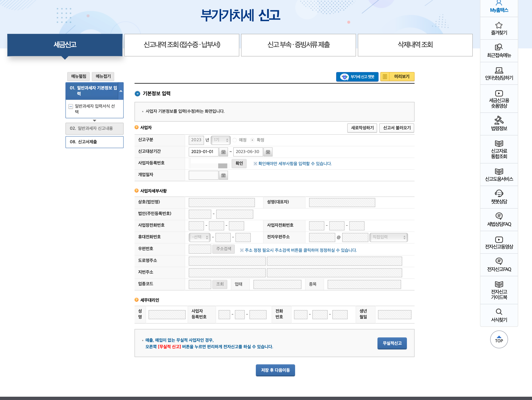
Task: Select the 확정 radio button
Action: coord(252,140)
